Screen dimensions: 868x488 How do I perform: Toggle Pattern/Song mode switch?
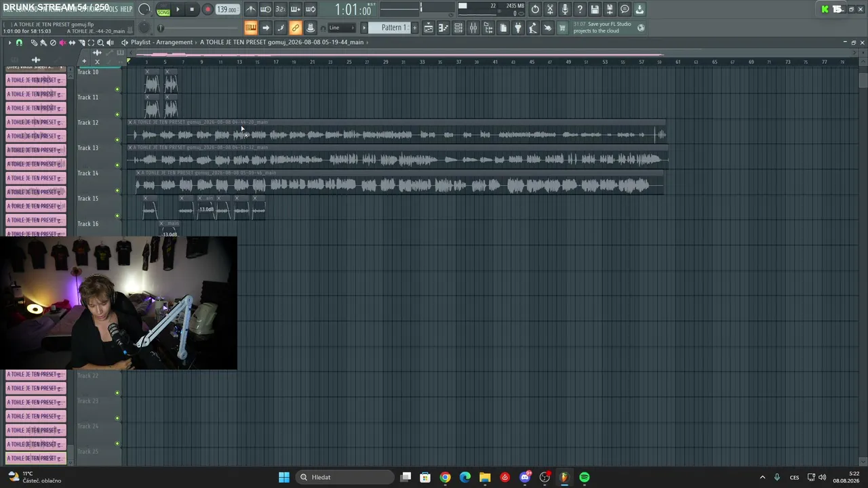pos(163,10)
